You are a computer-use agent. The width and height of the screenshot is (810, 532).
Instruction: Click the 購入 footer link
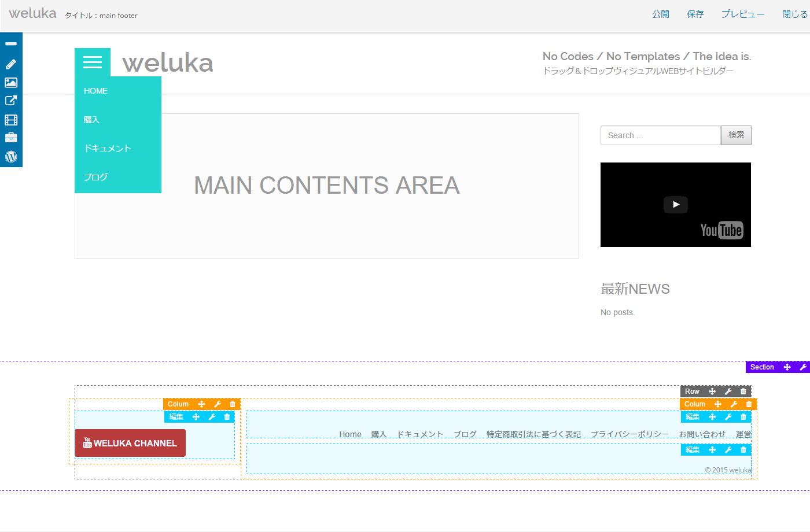coord(379,434)
